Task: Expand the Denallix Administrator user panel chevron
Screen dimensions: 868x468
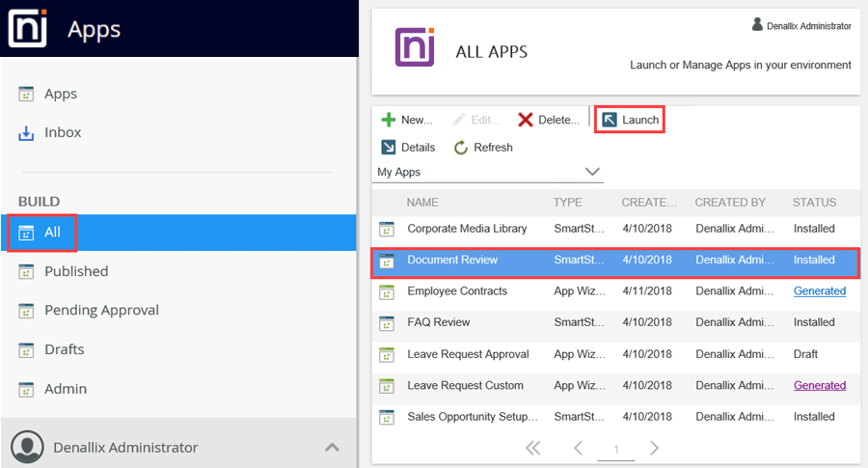Action: 332,447
